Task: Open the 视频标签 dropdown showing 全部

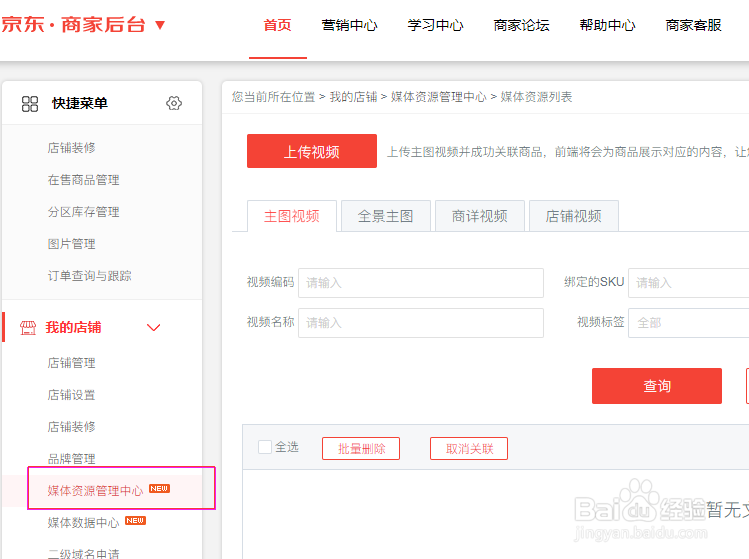Action: tap(688, 323)
